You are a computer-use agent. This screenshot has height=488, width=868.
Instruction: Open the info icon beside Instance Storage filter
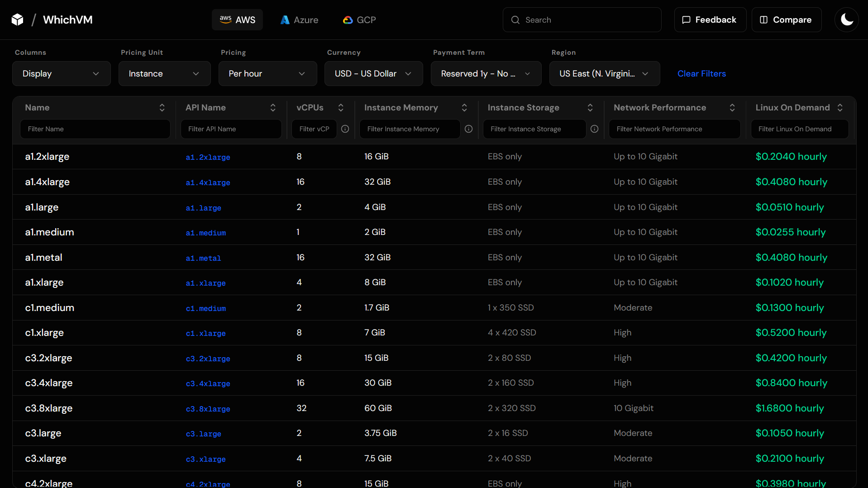[x=594, y=129]
